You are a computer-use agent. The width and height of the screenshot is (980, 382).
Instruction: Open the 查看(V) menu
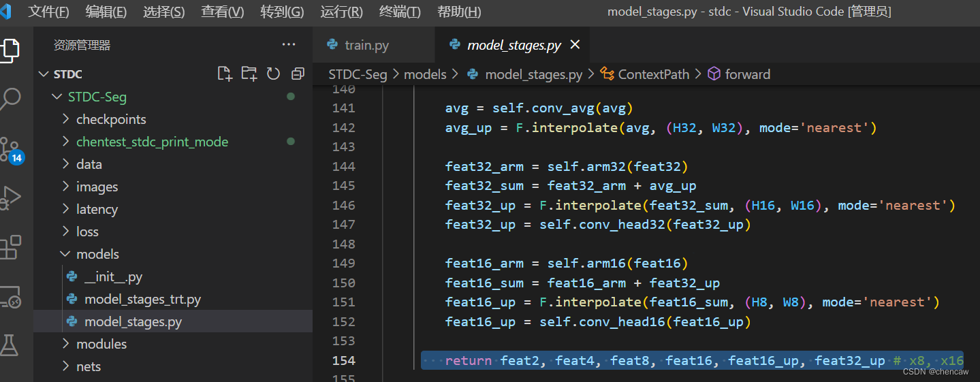(223, 12)
